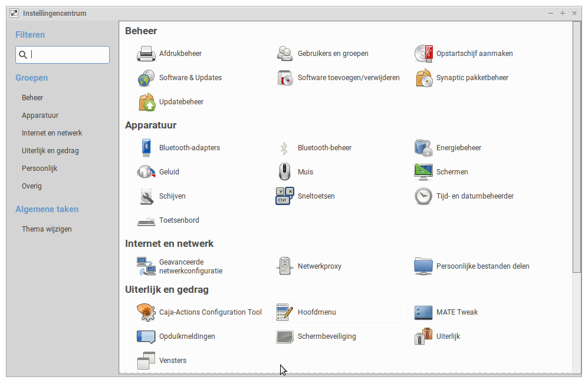This screenshot has width=588, height=383.
Task: Click the Software toevoegen/verwijderen label
Action: pyautogui.click(x=349, y=78)
